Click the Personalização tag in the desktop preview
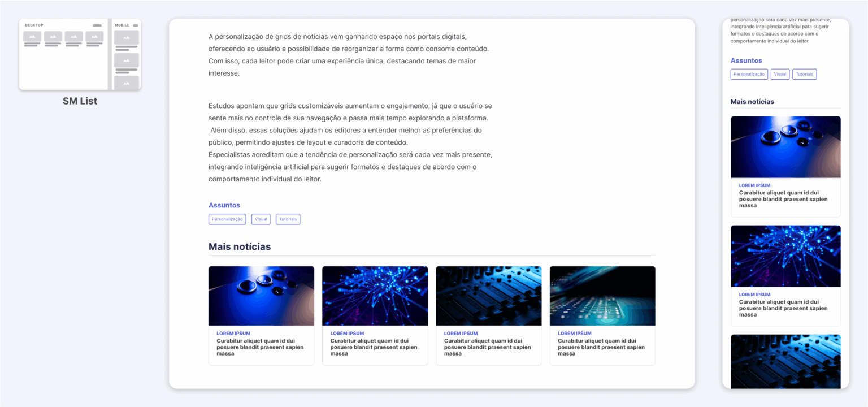 [x=227, y=219]
